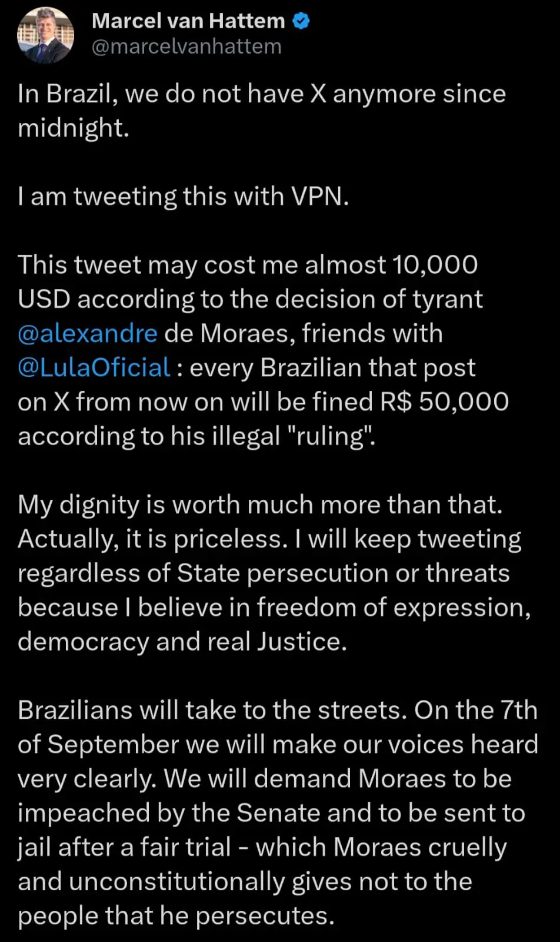Screen dimensions: 560x942
Task: Click the display name Marcel van Hattem
Action: 188,21
